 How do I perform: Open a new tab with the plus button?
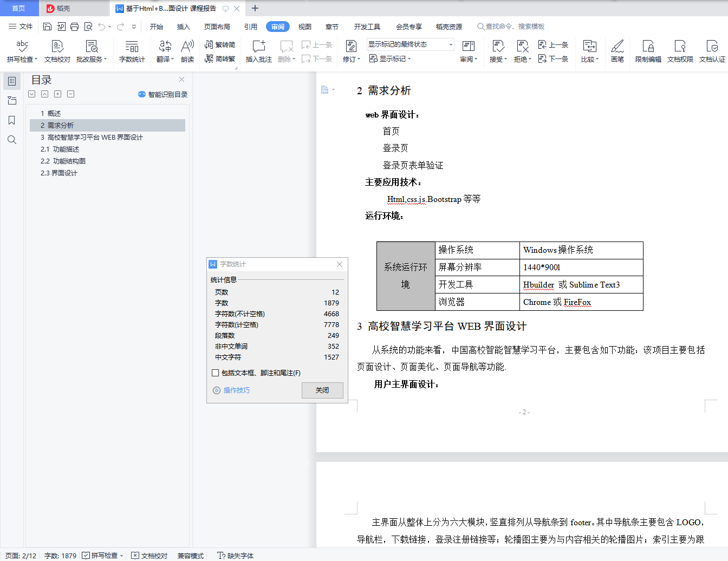pyautogui.click(x=255, y=8)
